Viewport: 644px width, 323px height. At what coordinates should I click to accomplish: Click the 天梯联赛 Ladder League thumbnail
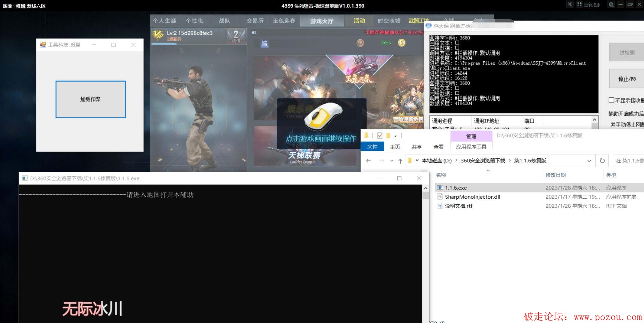(x=304, y=146)
